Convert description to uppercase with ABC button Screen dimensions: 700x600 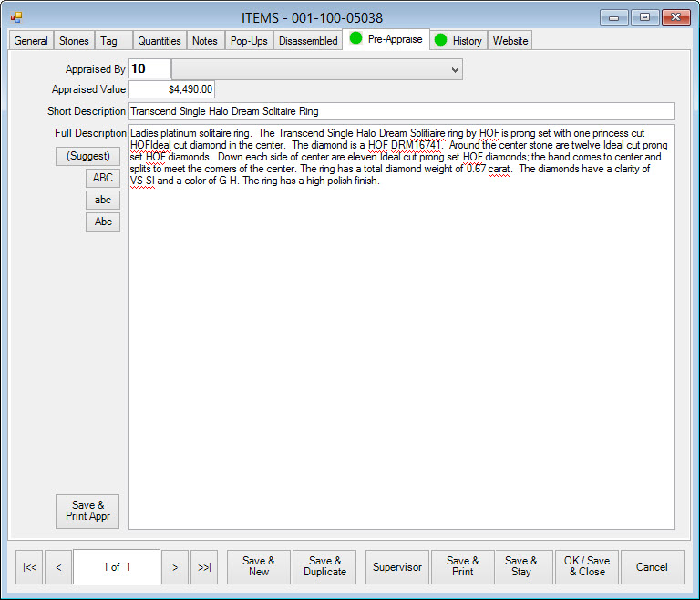coord(103,178)
